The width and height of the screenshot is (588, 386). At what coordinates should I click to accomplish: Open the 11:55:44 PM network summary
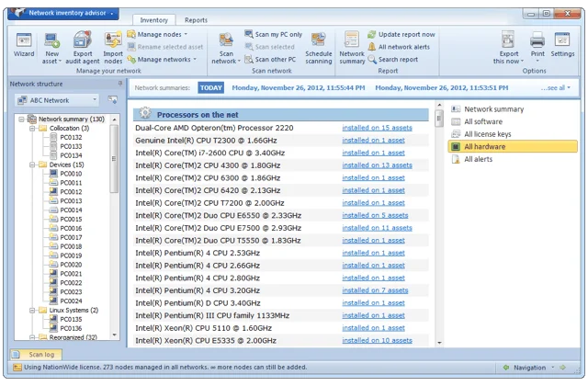pos(298,88)
